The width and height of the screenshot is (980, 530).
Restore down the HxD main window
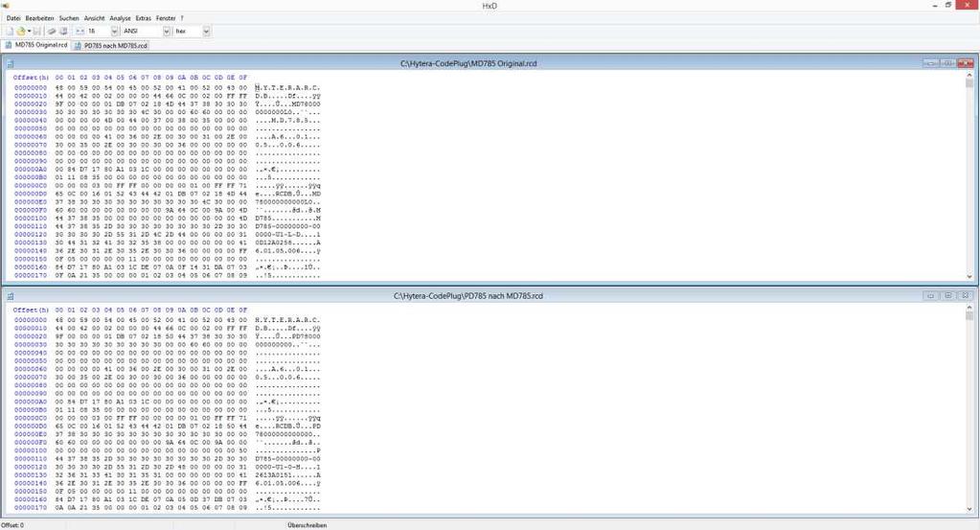pyautogui.click(x=948, y=5)
